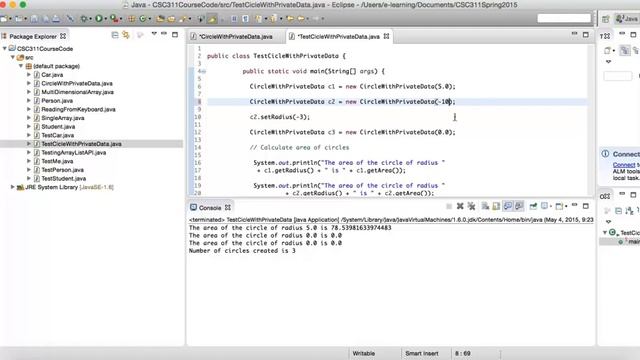The height and width of the screenshot is (360, 640).
Task: Expand the Person.java tree node
Action: (x=29, y=100)
